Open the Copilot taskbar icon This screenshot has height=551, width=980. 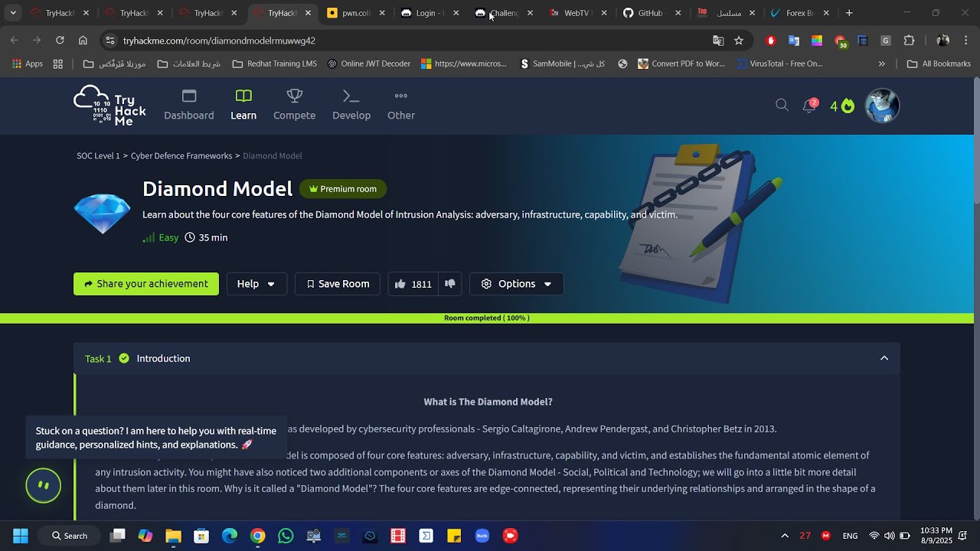[145, 536]
